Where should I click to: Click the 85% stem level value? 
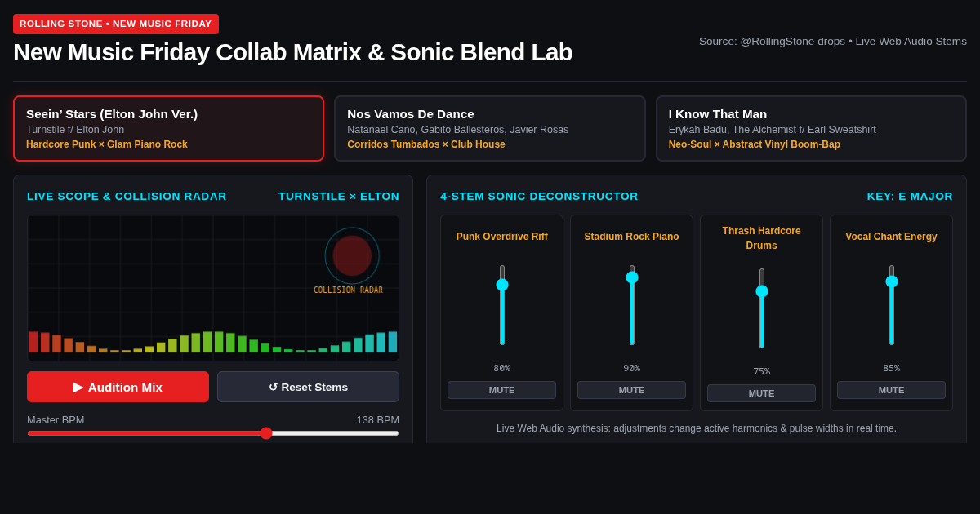pyautogui.click(x=892, y=368)
